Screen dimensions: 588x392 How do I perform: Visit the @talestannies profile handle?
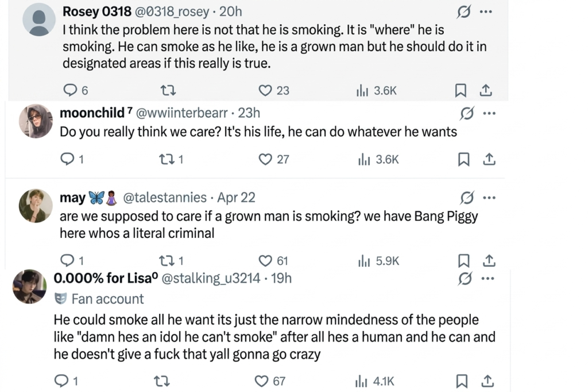tap(165, 197)
